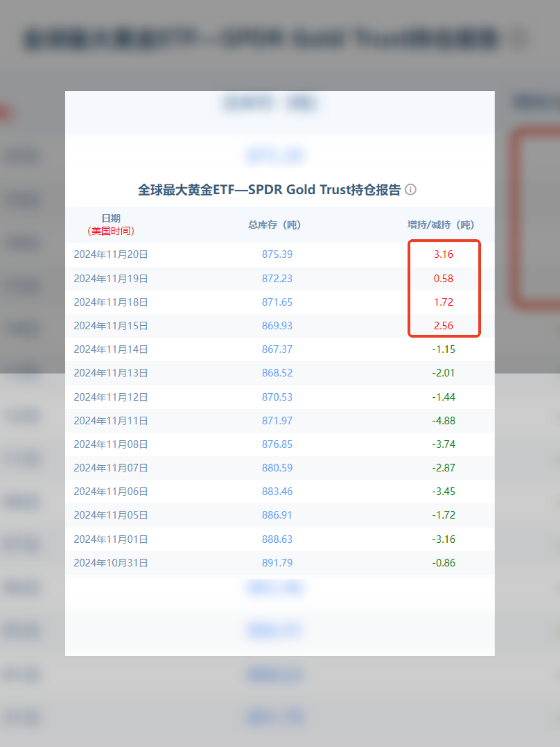Select the date 2024年11月19日
The image size is (560, 747).
[111, 279]
